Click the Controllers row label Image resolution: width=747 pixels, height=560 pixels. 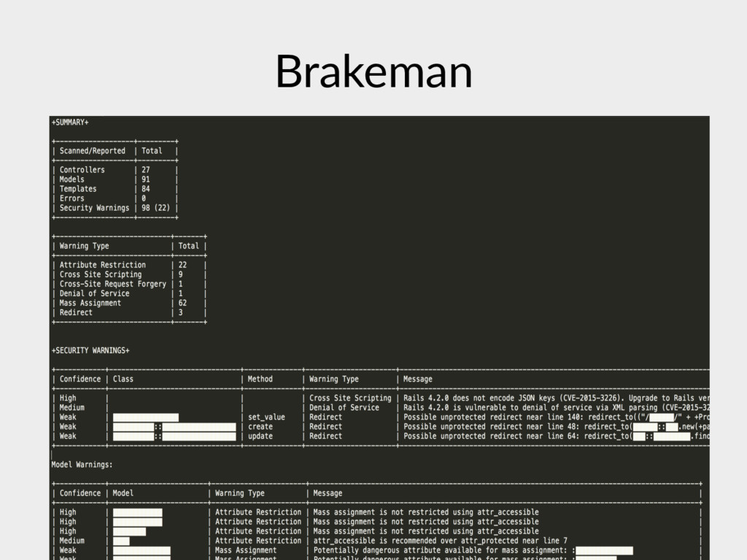coord(82,170)
